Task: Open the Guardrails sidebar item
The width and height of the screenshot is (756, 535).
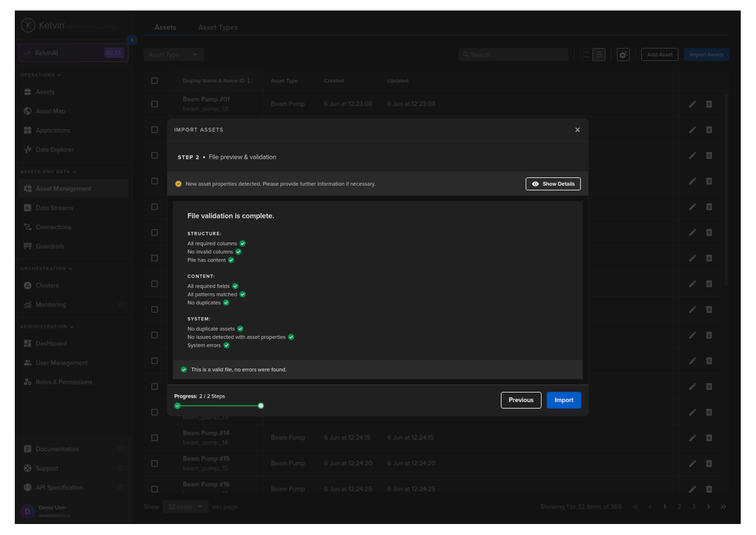Action: [50, 246]
